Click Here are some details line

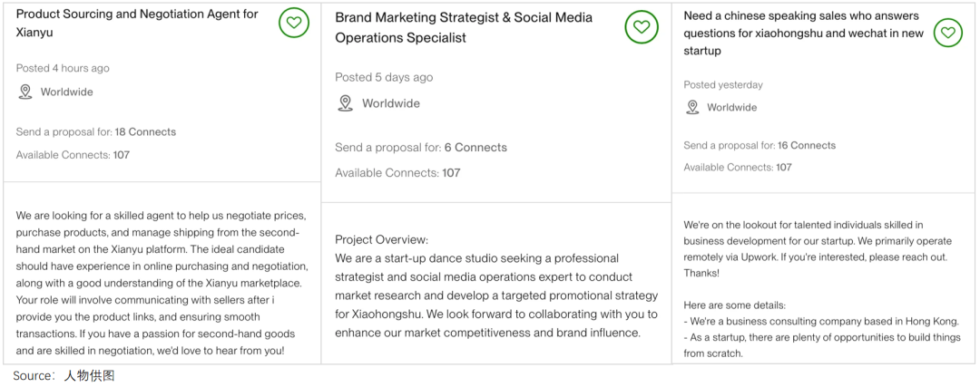pyautogui.click(x=734, y=305)
